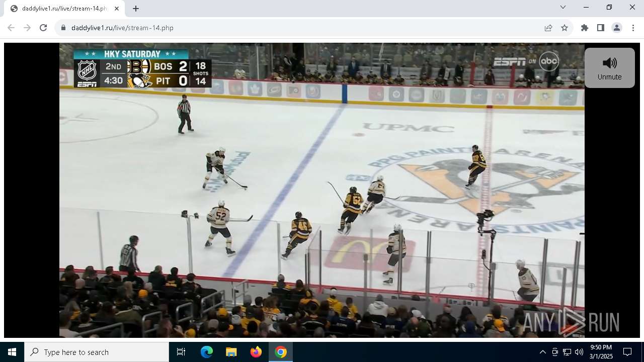Restore down the Chrome window

coord(609,7)
